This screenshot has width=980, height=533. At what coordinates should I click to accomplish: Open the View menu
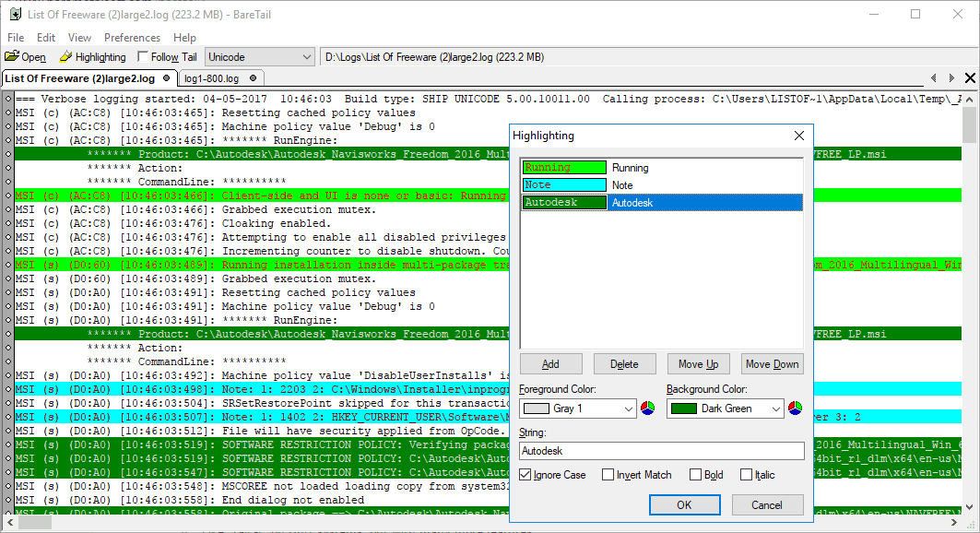pos(79,38)
